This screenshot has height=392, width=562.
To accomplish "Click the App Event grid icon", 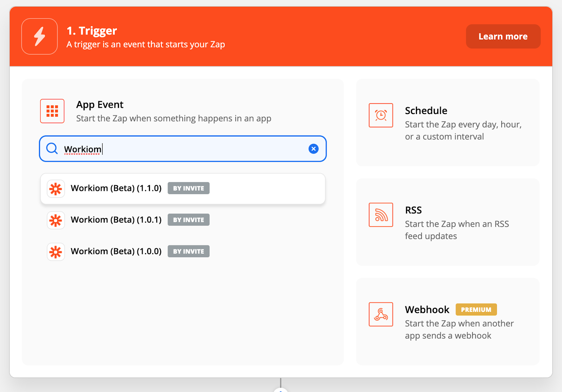I will click(x=52, y=111).
